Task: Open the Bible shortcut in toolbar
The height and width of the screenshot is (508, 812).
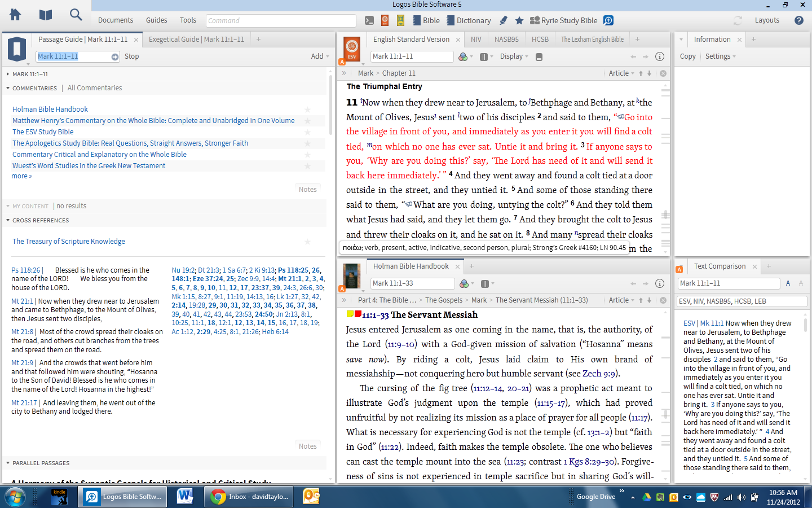Action: 426,20
